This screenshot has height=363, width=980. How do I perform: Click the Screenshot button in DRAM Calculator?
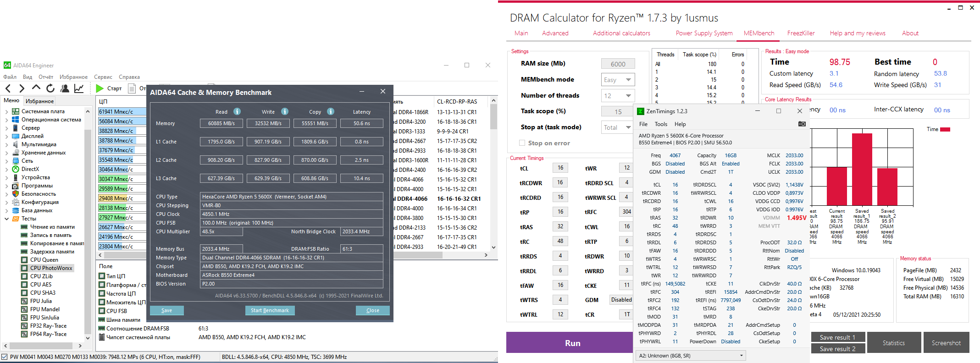coord(946,343)
